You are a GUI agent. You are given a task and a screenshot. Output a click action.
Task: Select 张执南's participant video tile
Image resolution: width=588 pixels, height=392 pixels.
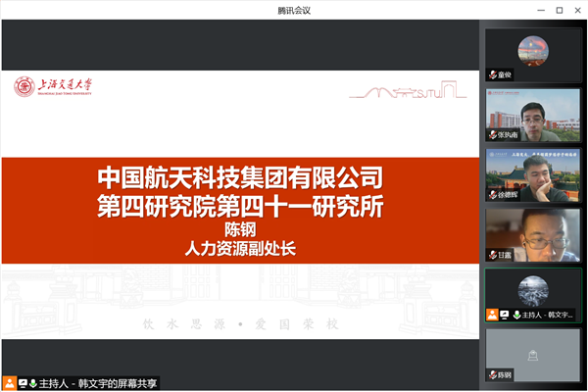[x=532, y=114]
